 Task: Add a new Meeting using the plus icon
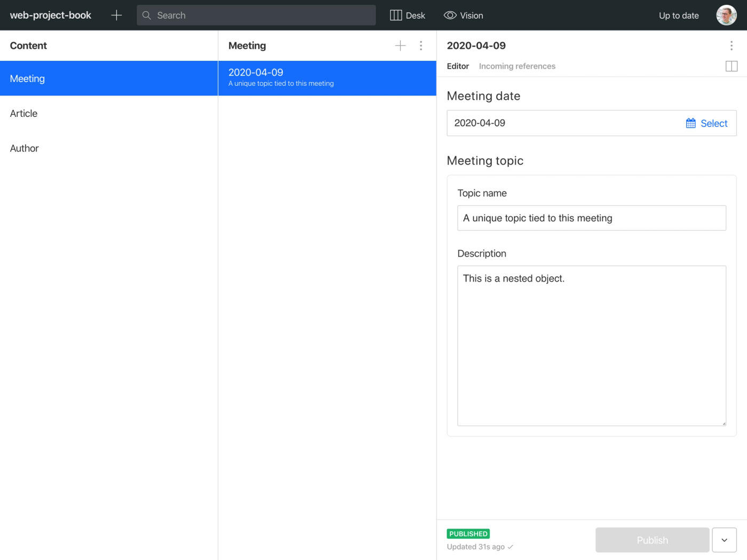tap(400, 45)
